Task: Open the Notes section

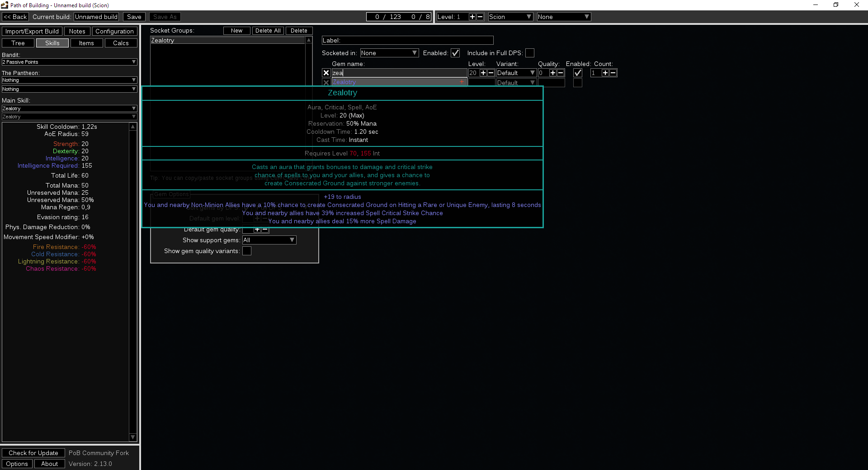Action: 77,31
